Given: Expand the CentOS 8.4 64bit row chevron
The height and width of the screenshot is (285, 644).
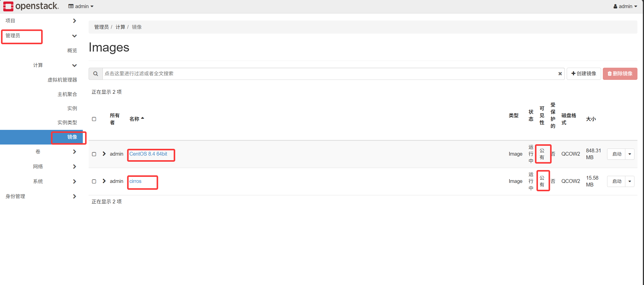Looking at the screenshot, I should click(x=104, y=154).
